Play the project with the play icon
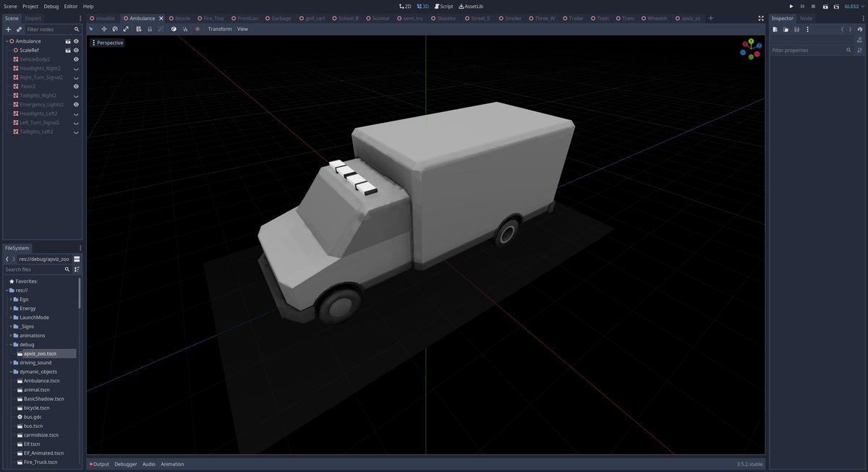 pyautogui.click(x=791, y=6)
